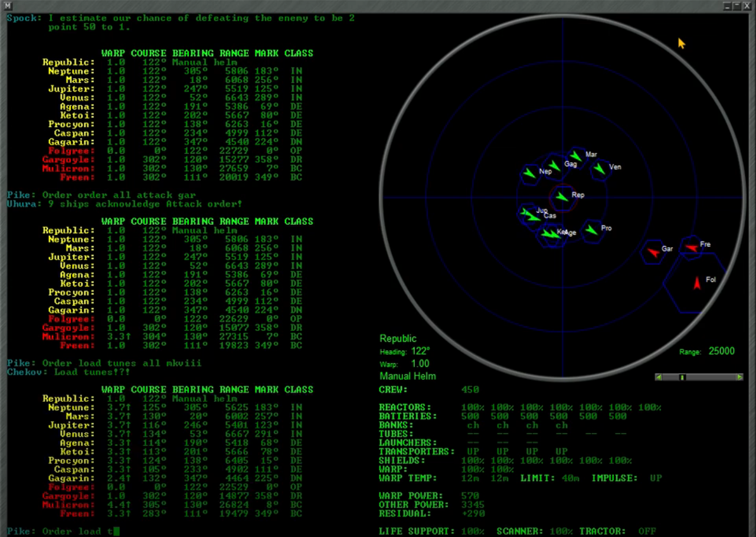Click the Procyon ship icon
Screen dimensions: 756x537
591,231
